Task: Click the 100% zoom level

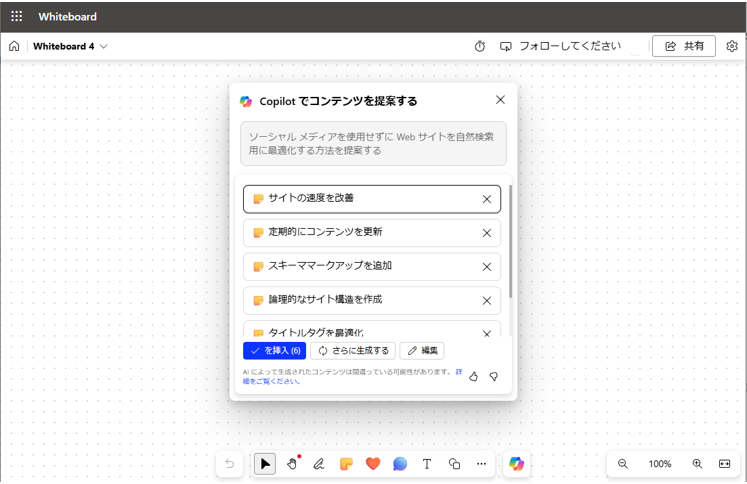Action: pyautogui.click(x=660, y=464)
